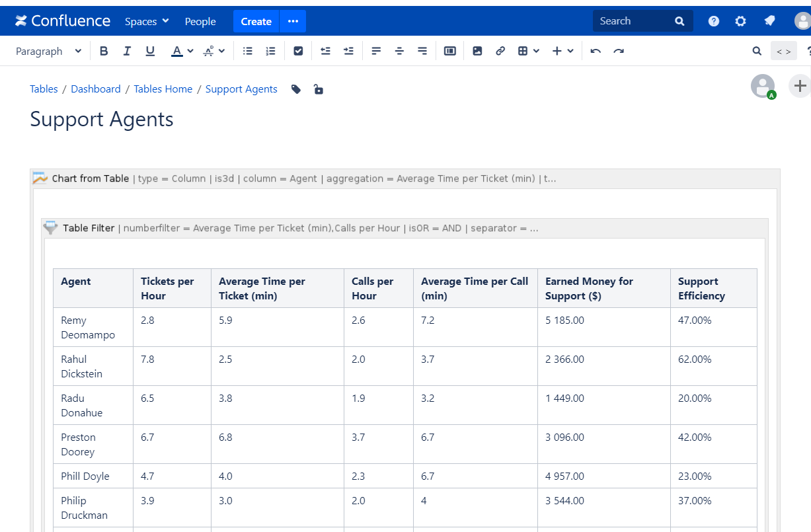
Task: Insert a bullet list
Action: (248, 51)
